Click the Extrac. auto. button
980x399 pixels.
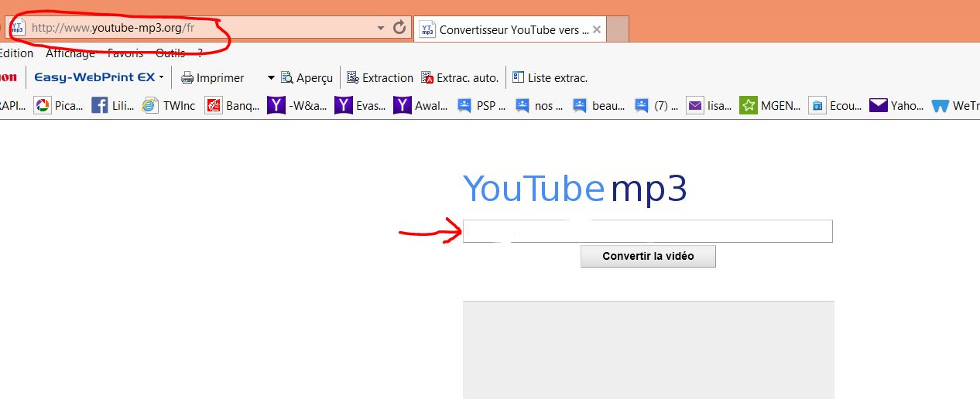click(460, 77)
